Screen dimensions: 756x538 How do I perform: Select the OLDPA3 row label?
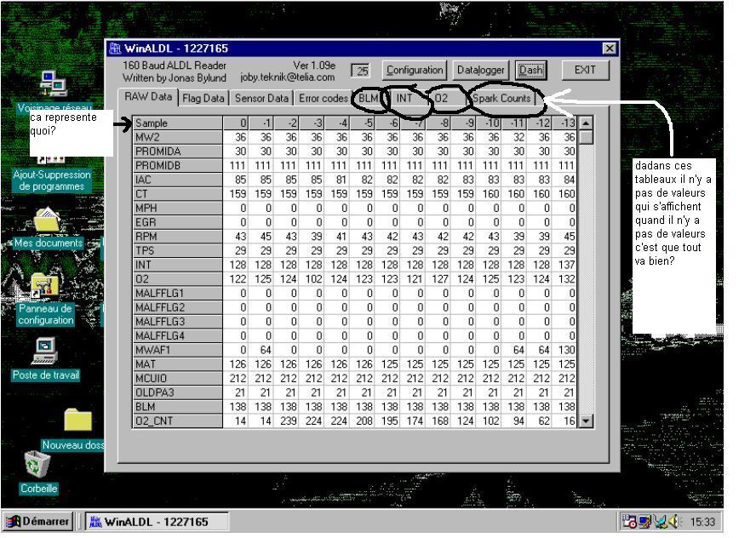177,392
